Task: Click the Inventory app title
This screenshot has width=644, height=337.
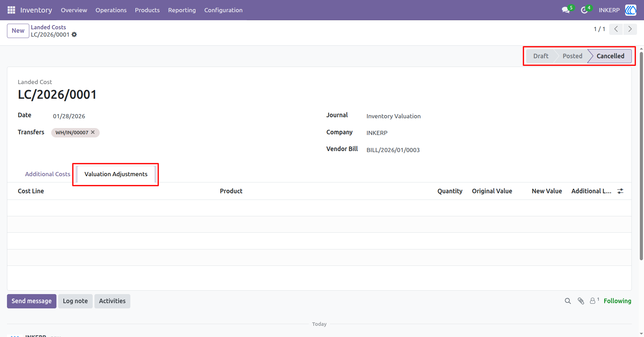Action: [36, 10]
